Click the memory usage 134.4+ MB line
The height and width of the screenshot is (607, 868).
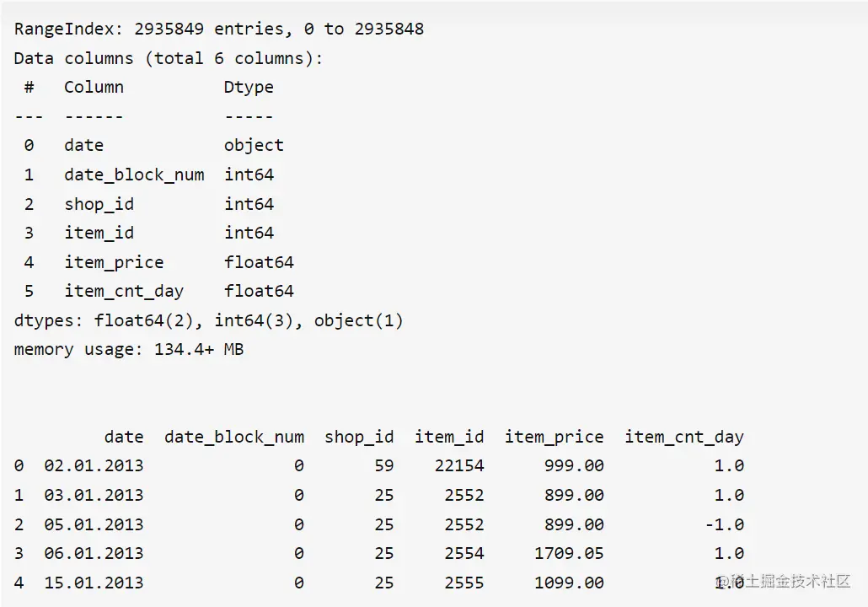point(128,349)
